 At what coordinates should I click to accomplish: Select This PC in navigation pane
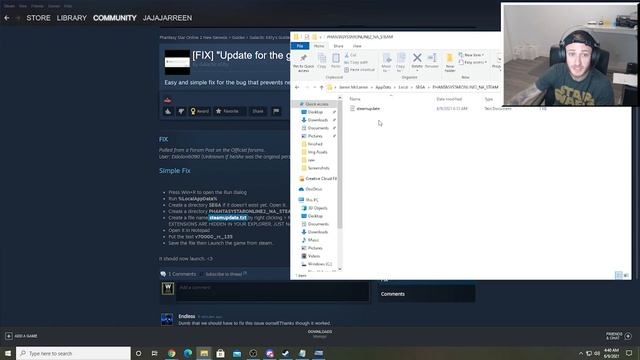click(312, 200)
